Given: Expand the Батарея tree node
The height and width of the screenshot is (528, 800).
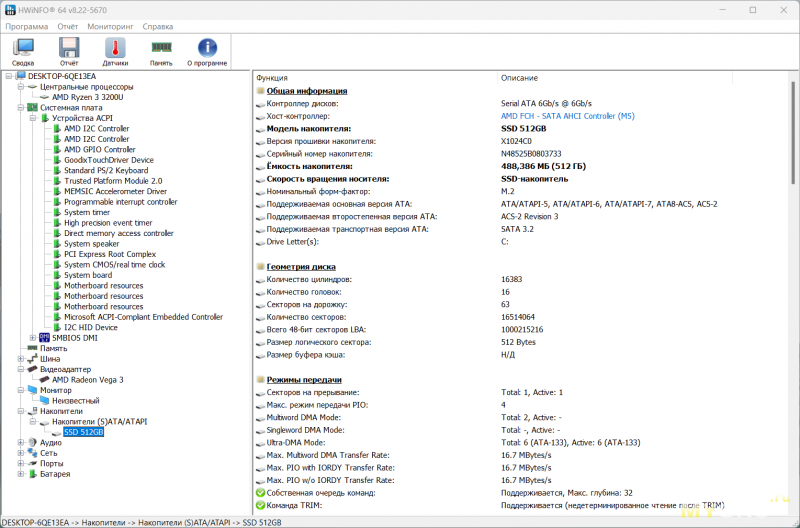Looking at the screenshot, I should (21, 474).
